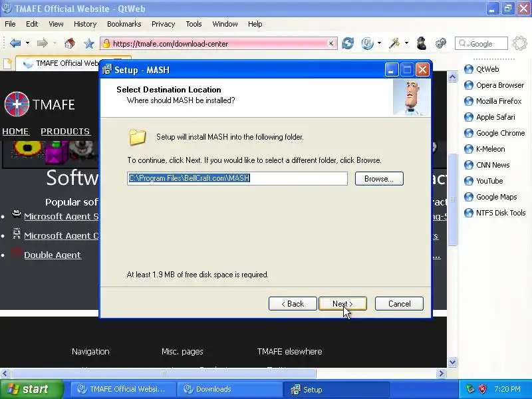This screenshot has width=532, height=399.
Task: Go to the Home page icon
Action: (70, 43)
